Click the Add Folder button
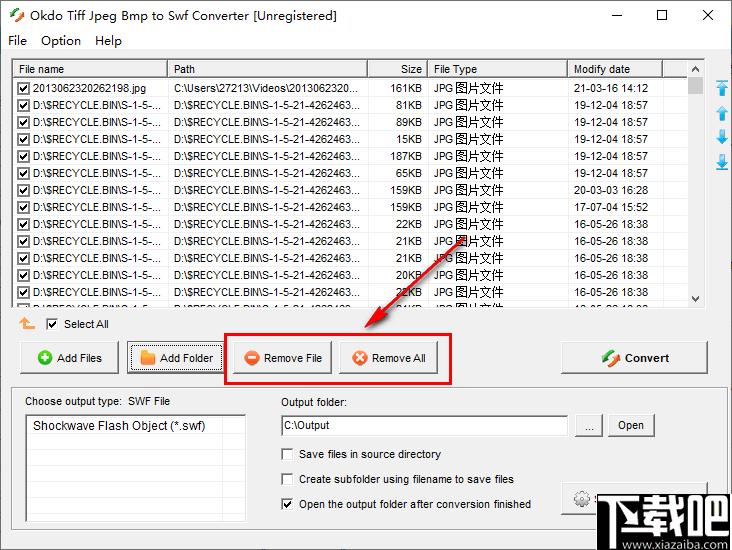 point(176,358)
